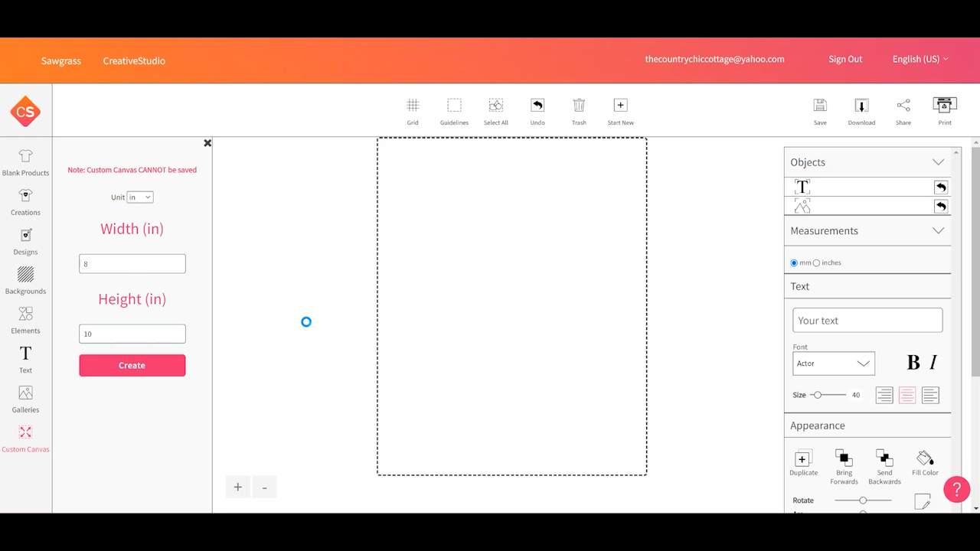980x551 pixels.
Task: Adjust the text Size slider
Action: [x=828, y=395]
